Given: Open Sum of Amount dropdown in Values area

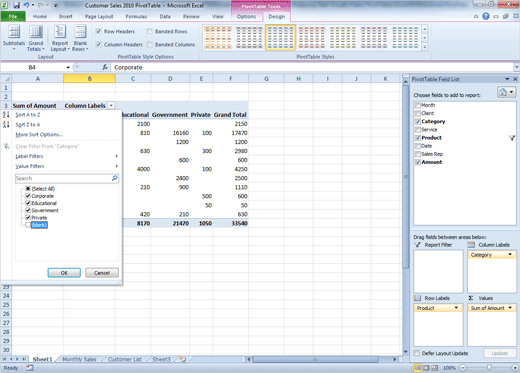Looking at the screenshot, I should pyautogui.click(x=510, y=308).
